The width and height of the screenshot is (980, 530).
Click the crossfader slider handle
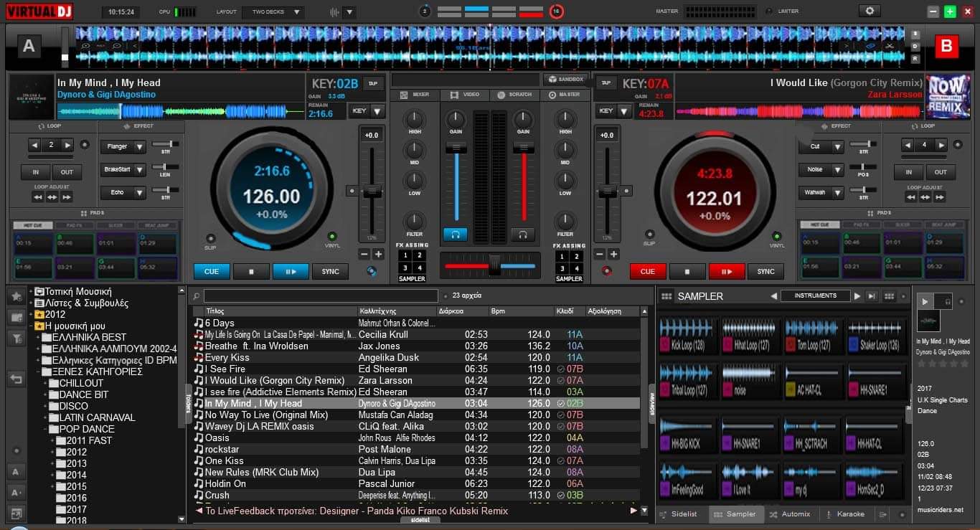point(494,266)
